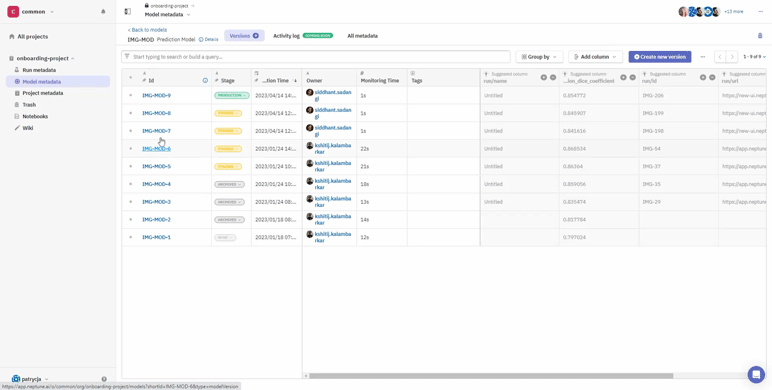Open the three-dots more options menu in toolbar

pyautogui.click(x=703, y=57)
